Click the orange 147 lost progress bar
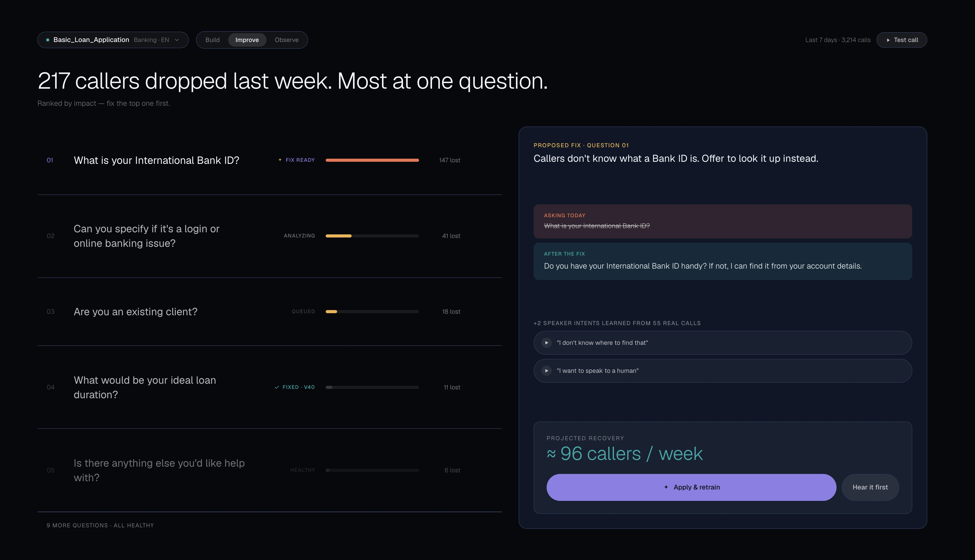Viewport: 975px width, 560px height. [x=372, y=160]
